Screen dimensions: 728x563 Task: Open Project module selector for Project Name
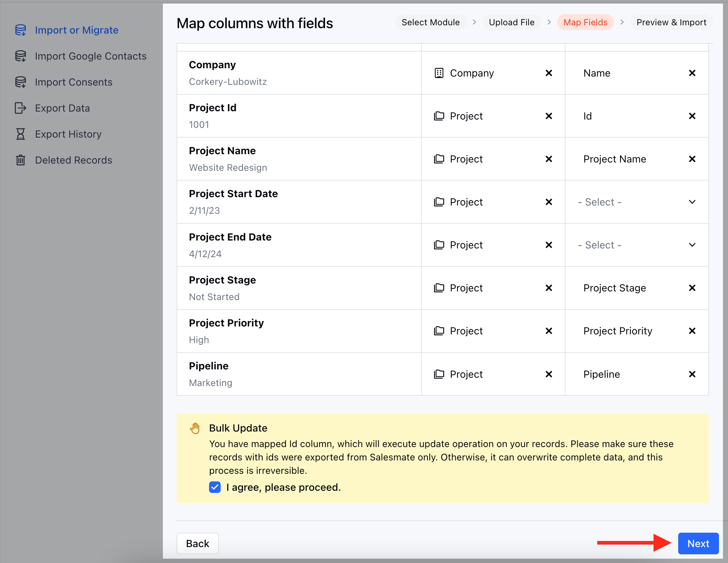(493, 159)
